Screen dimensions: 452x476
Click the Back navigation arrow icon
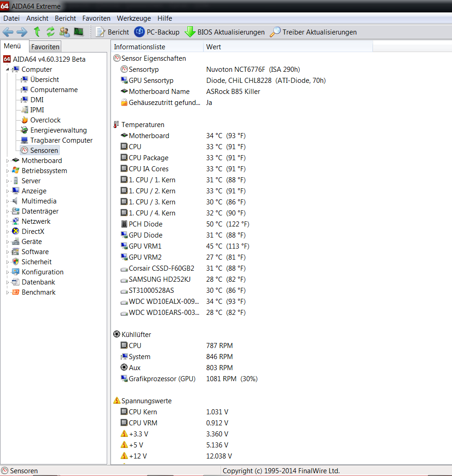pos(8,32)
